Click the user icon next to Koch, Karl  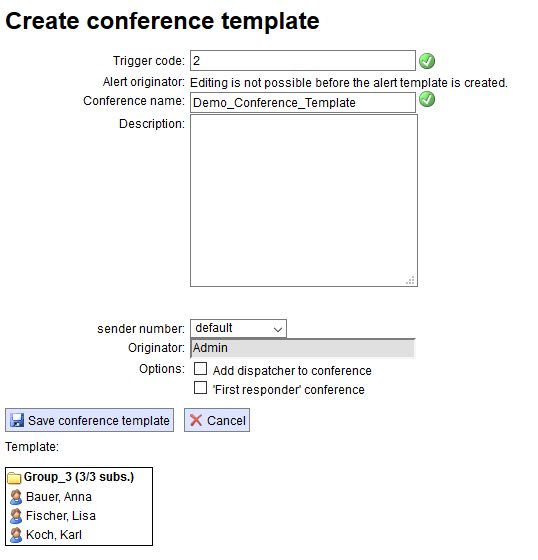pyautogui.click(x=16, y=535)
